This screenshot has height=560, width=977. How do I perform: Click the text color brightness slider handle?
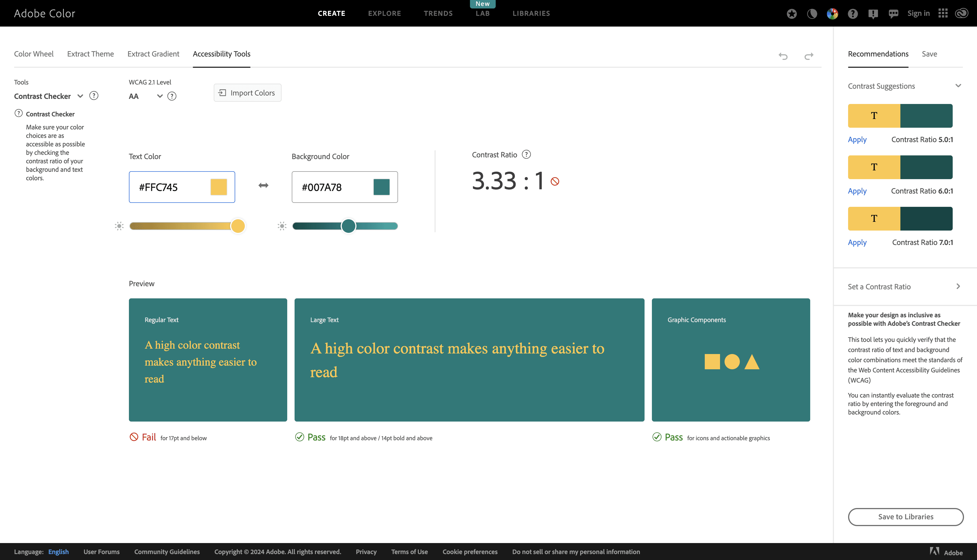point(238,226)
